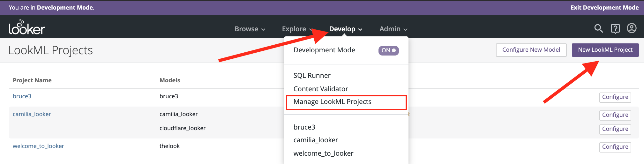
Task: Toggle Development Mode switch off
Action: [388, 50]
